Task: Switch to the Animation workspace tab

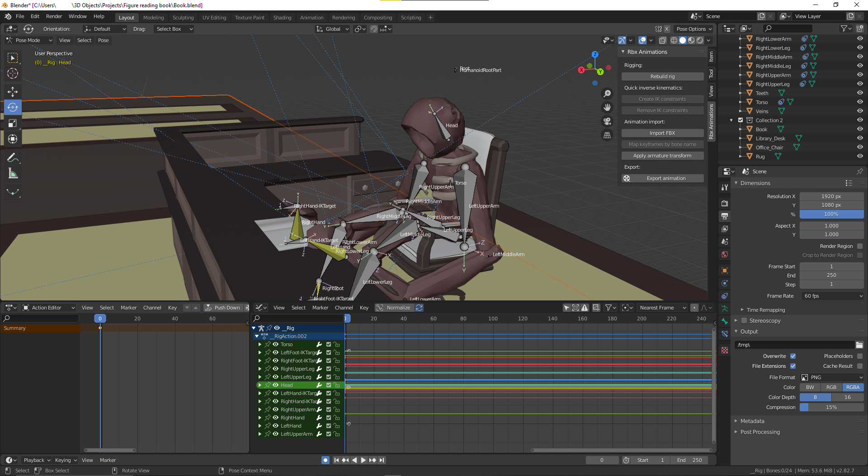Action: 311,18
